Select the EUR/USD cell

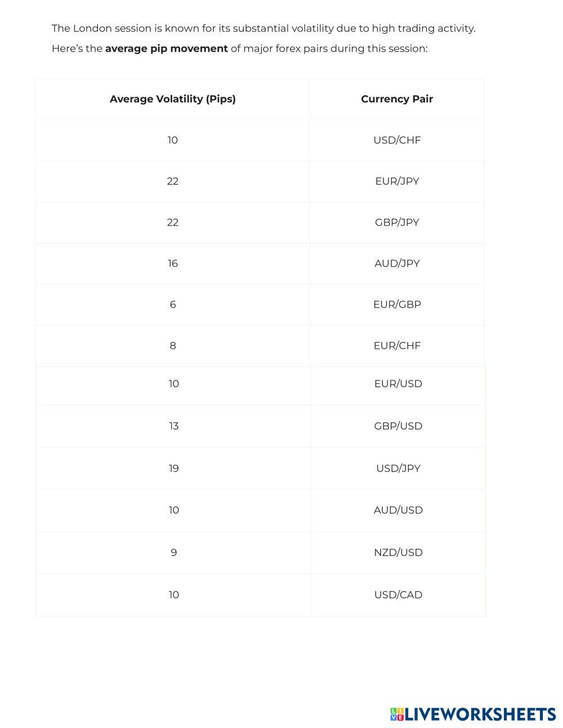coord(398,384)
